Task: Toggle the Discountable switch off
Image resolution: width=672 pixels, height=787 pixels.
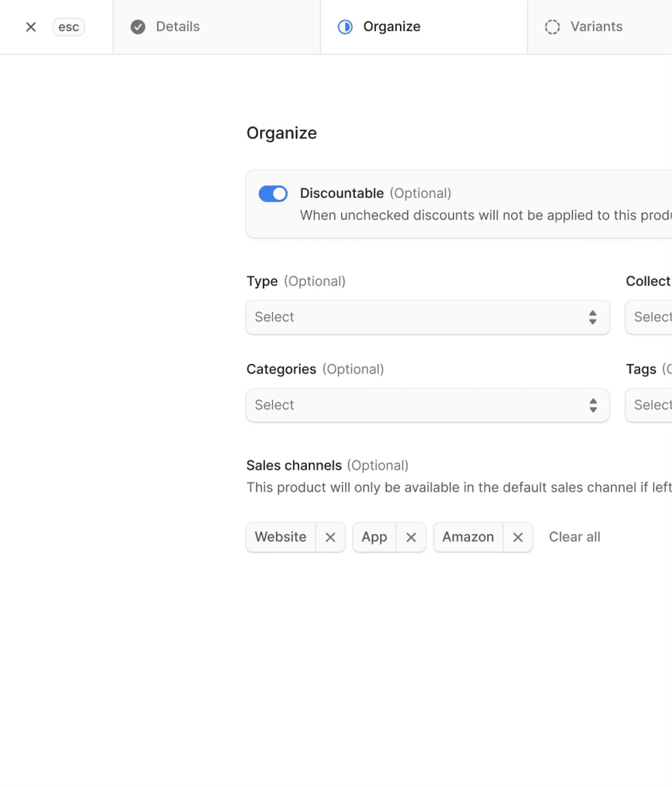Action: pyautogui.click(x=273, y=194)
